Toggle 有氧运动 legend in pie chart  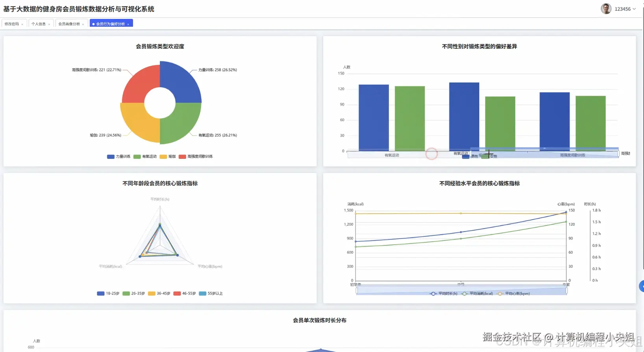coord(145,157)
